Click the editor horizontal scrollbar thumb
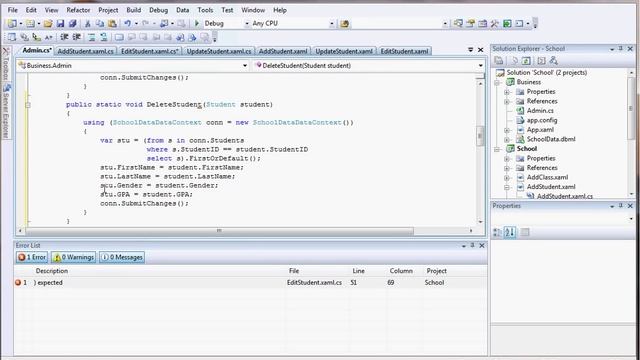 (220, 231)
